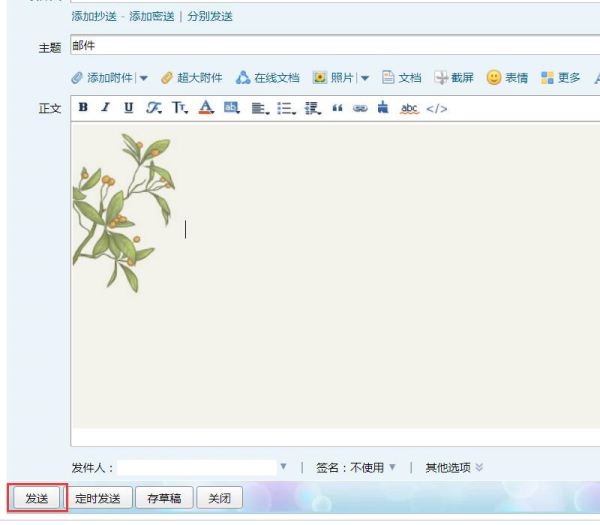Insert a block quote
The width and height of the screenshot is (600, 525).
(x=337, y=109)
